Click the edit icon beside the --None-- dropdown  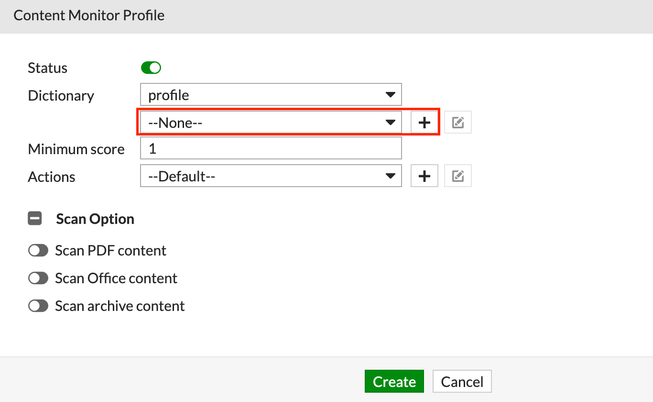(x=458, y=122)
